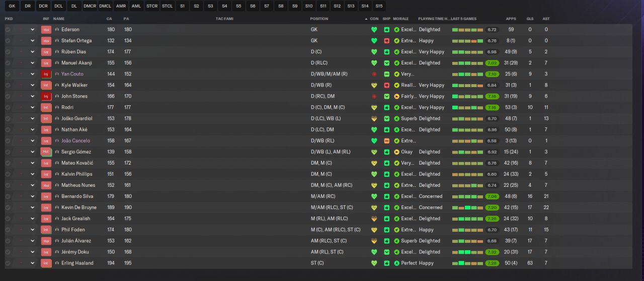Click Jérémy Doku's last 5 games form bar
Viewport: 644px width, 281px height.
coord(467,252)
